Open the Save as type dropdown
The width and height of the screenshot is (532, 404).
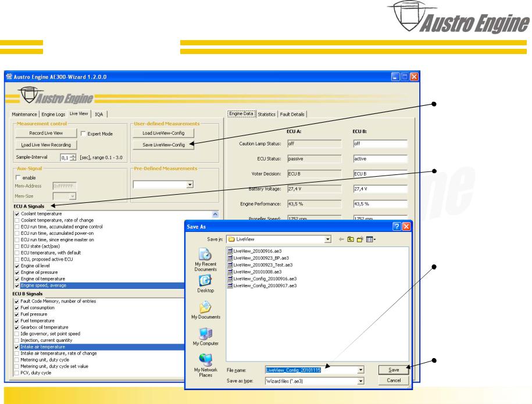tap(360, 381)
